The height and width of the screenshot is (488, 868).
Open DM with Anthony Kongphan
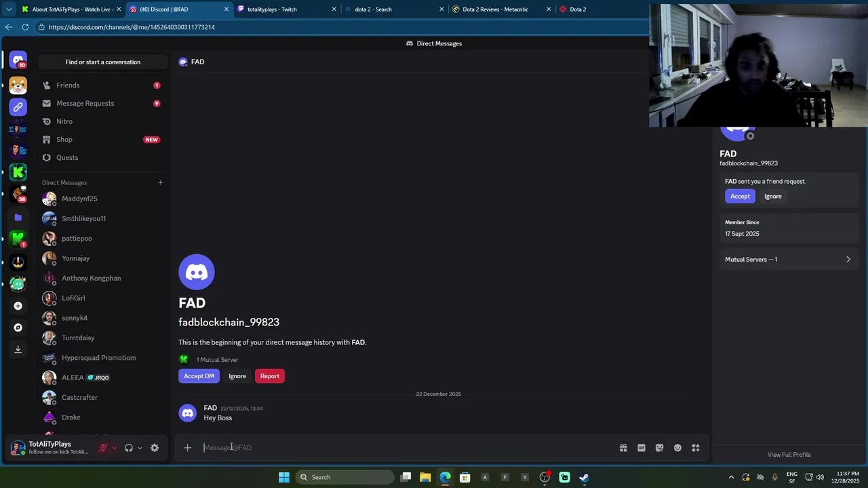[x=103, y=278]
